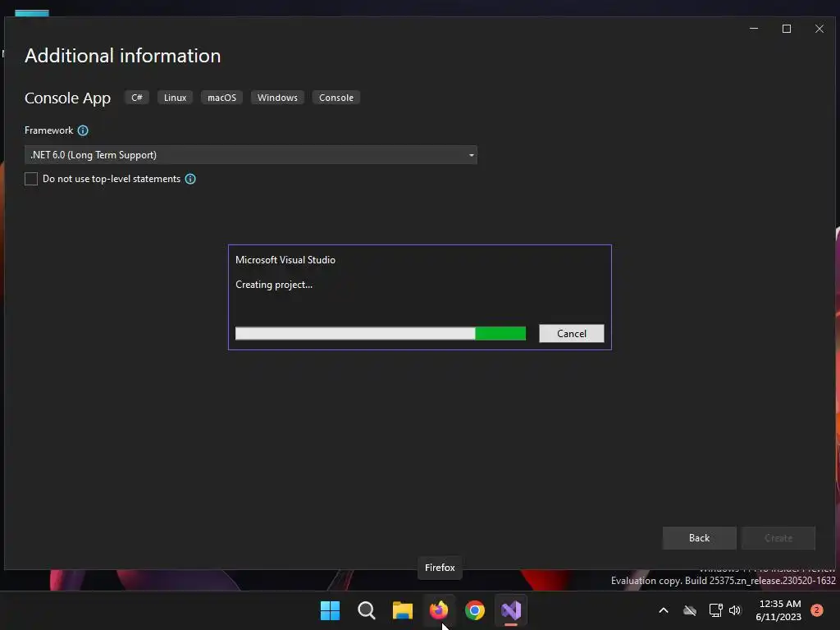Screen dimensions: 840x630
Task: Cancel the project creation
Action: coord(572,334)
